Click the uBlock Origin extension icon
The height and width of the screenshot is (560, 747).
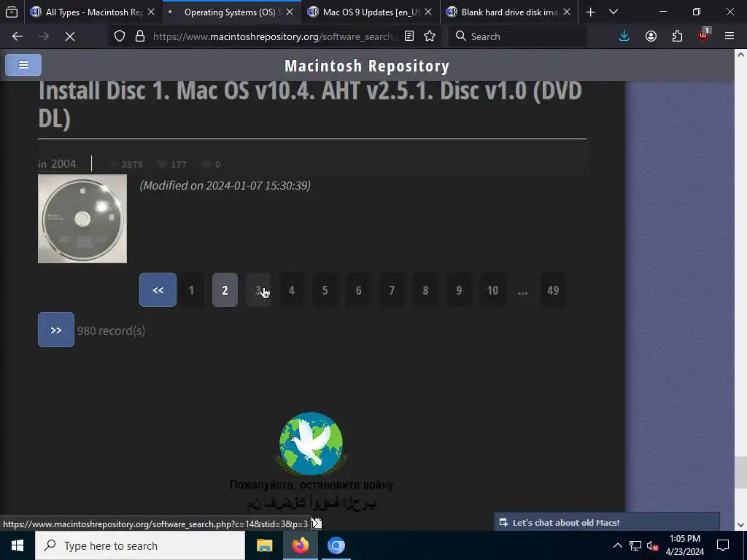(x=703, y=36)
